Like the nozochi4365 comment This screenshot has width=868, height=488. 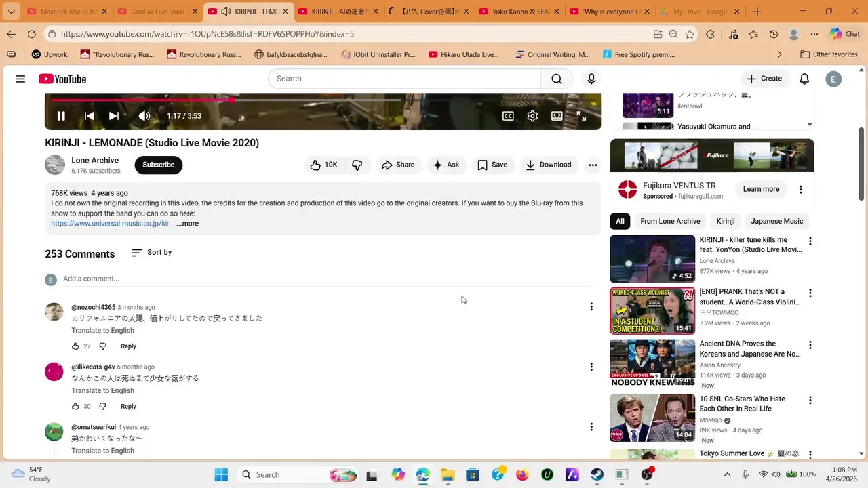[75, 346]
